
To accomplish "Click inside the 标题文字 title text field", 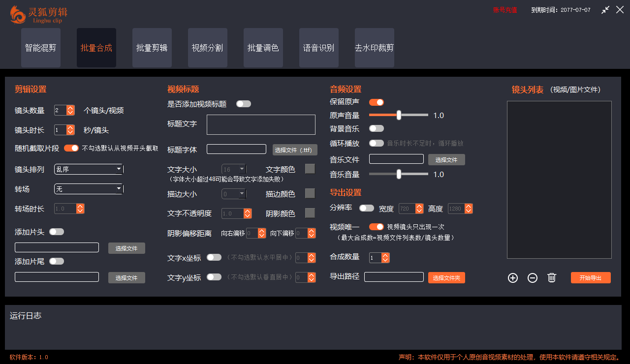I will point(260,124).
